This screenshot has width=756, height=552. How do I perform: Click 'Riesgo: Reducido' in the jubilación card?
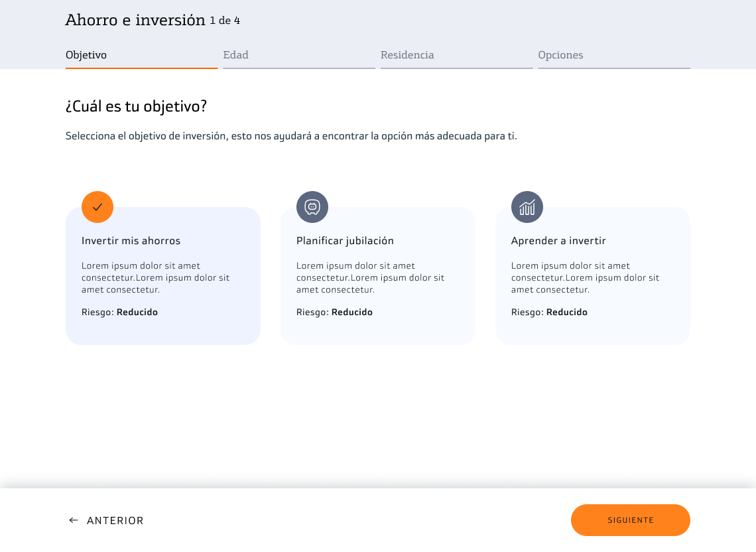point(334,312)
